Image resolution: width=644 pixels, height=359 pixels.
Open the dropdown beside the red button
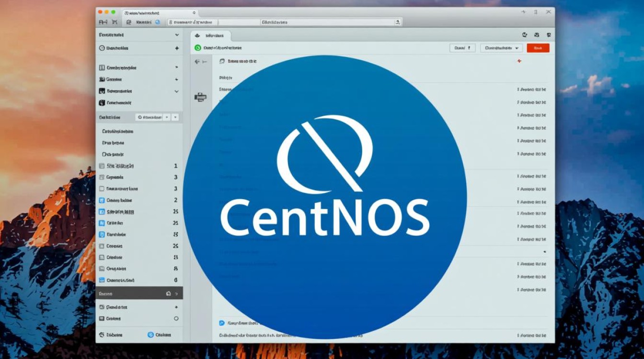tap(502, 48)
